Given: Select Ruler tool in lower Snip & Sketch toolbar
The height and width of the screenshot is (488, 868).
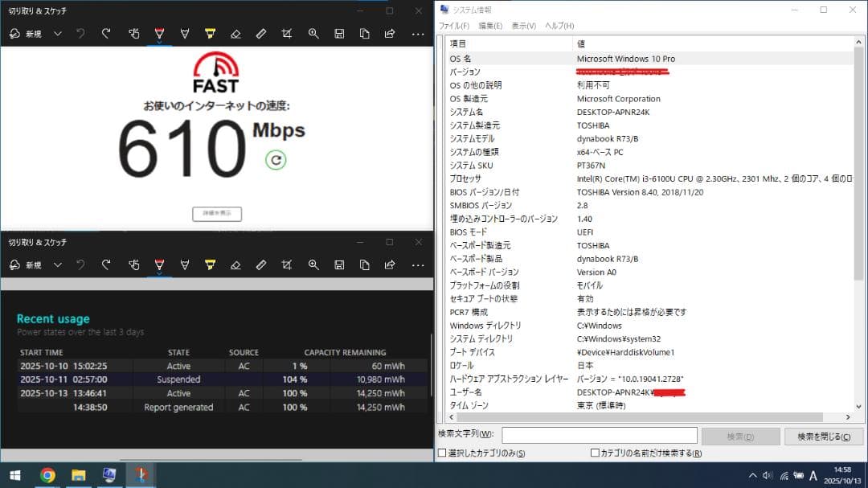Looking at the screenshot, I should [261, 265].
